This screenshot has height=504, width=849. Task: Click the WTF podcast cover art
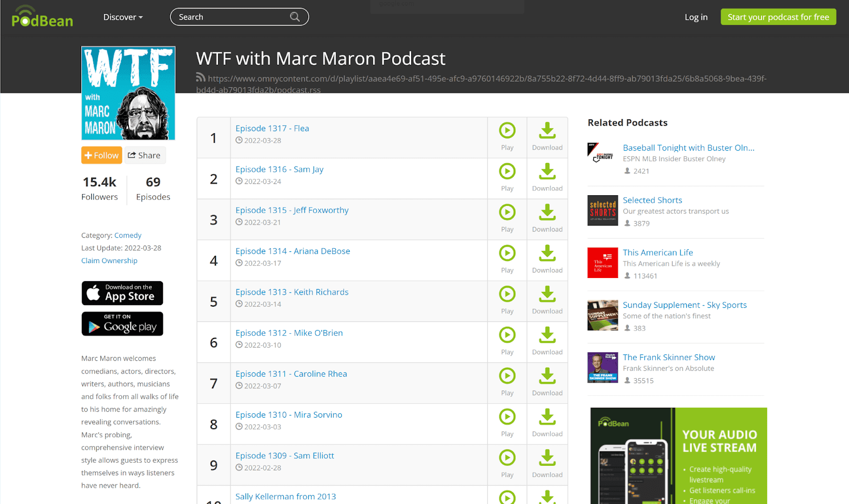click(128, 93)
